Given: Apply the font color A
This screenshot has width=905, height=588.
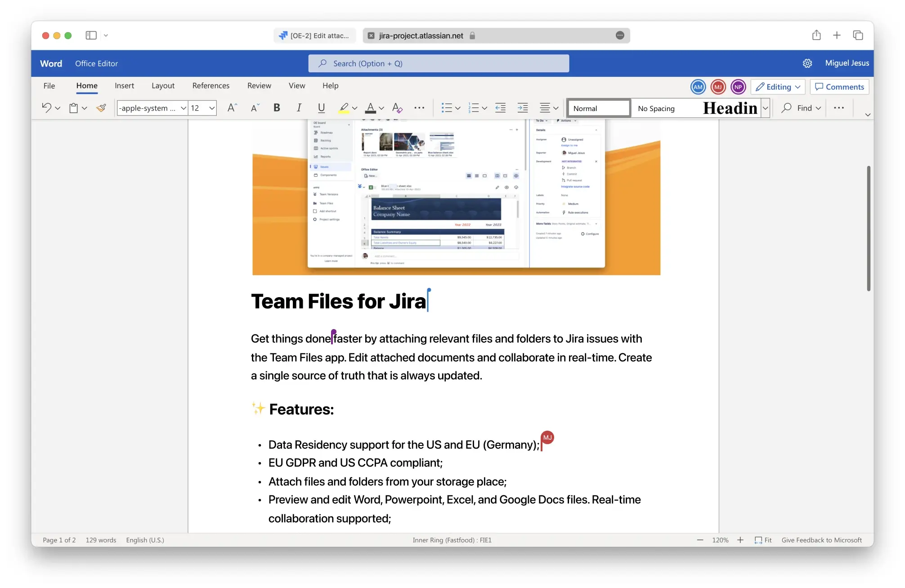Looking at the screenshot, I should (x=371, y=108).
